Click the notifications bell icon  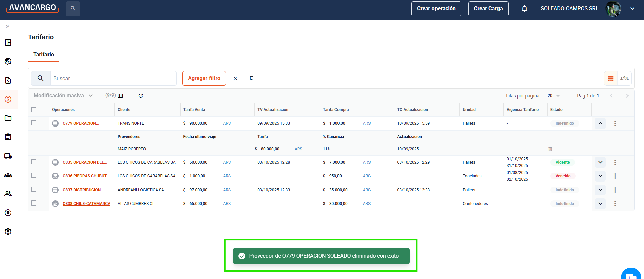coord(524,9)
